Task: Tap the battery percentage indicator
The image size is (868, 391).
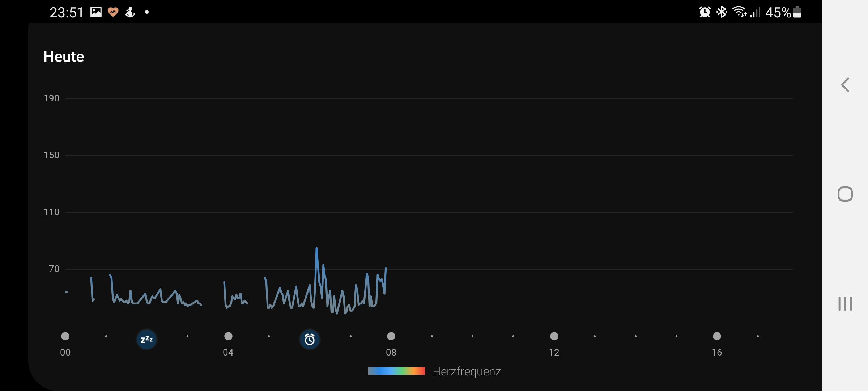Action: click(x=783, y=12)
